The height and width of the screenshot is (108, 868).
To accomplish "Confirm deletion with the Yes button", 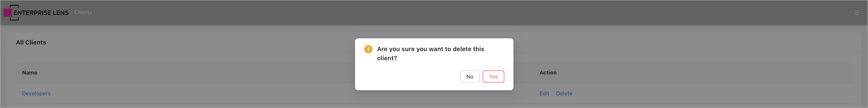I will pos(493,76).
